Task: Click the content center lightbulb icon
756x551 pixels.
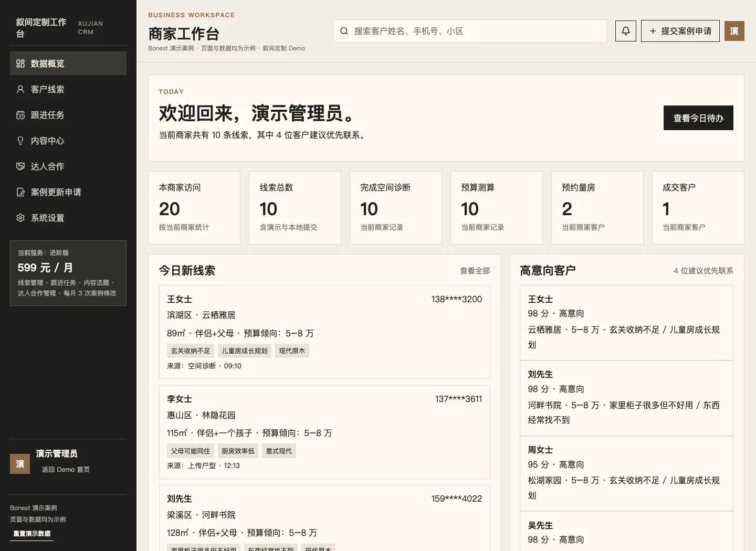Action: point(20,141)
